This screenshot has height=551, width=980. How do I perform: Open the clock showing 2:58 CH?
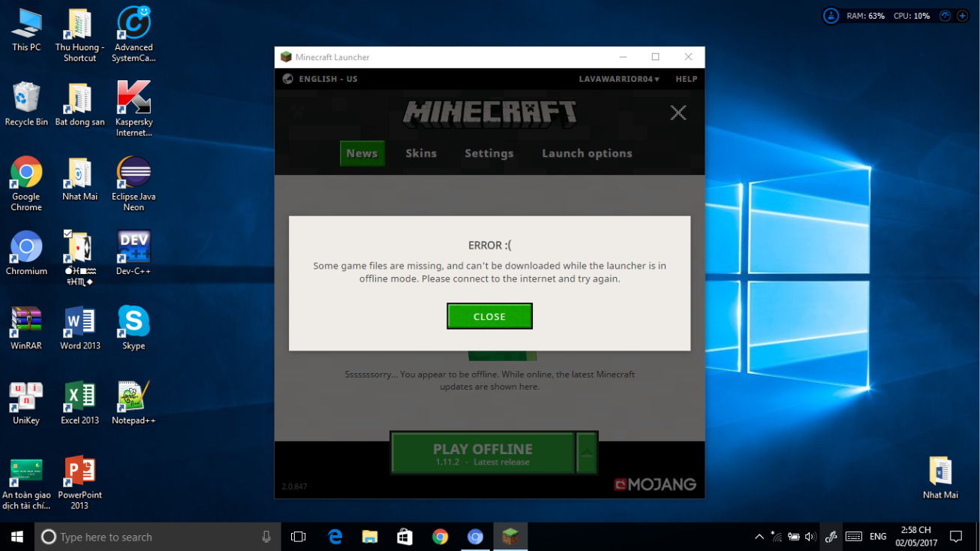point(916,537)
